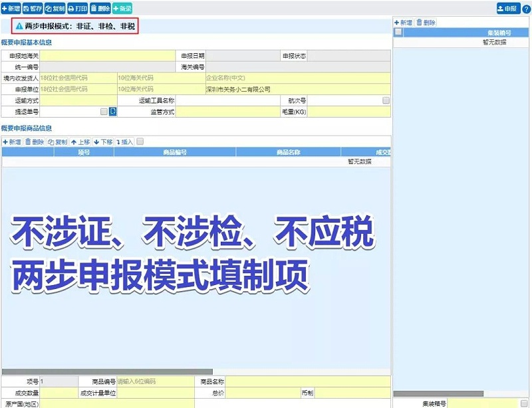Open the lookup icon beside 提运单号 field
Image resolution: width=532 pixels, height=408 pixels.
coord(112,113)
